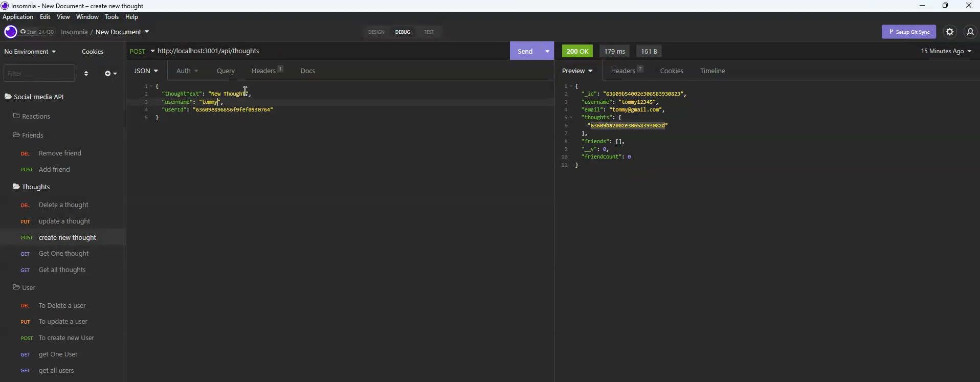The height and width of the screenshot is (382, 980).
Task: Switch to the DESIGN tab
Action: click(x=376, y=32)
